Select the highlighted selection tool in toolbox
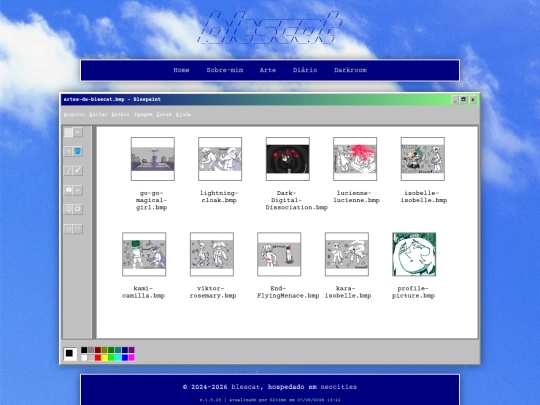 pos(68,132)
